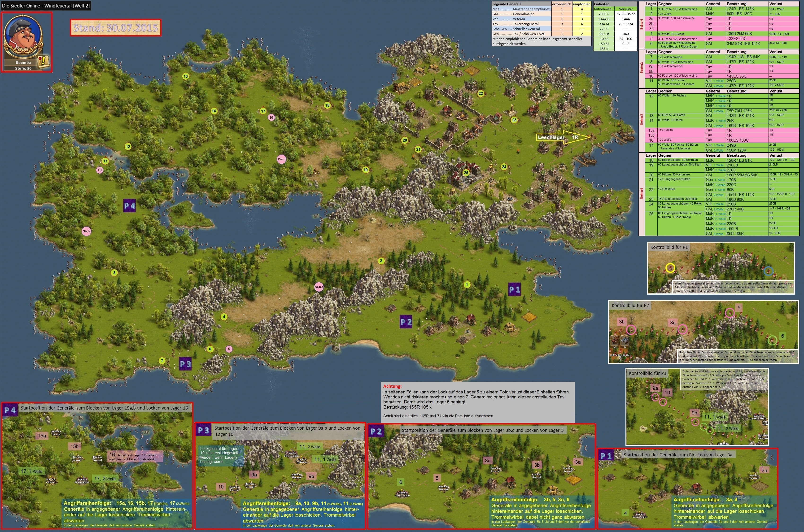Click yellow camp 13 circle marker on map
Screen dimensions: 804x532
click(186, 76)
